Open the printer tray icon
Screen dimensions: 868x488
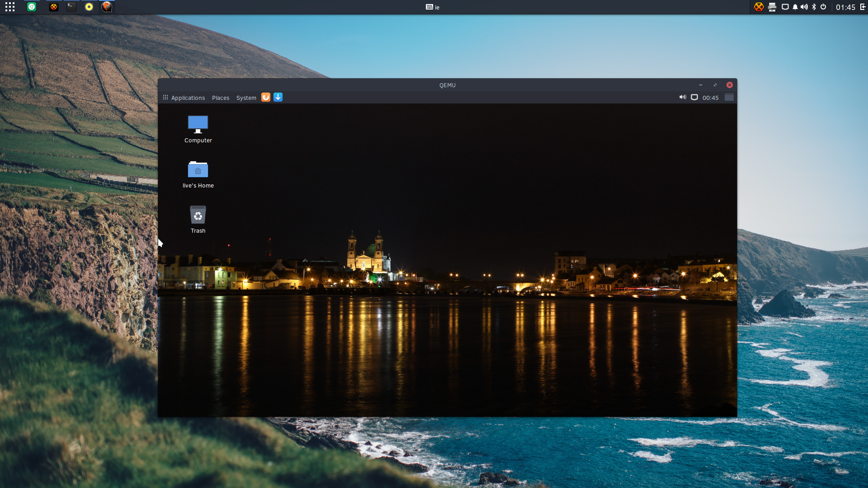pos(772,7)
